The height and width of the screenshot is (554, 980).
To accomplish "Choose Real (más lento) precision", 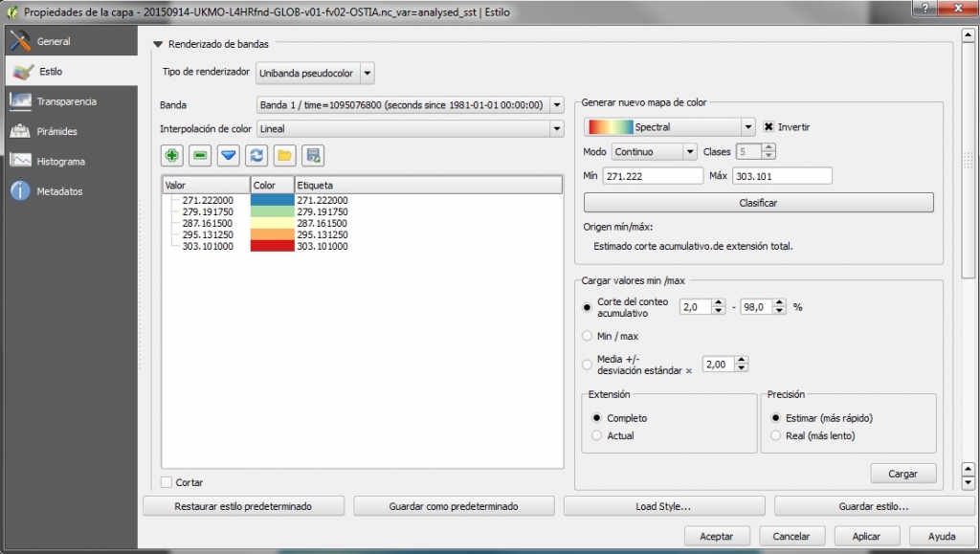I will click(777, 435).
